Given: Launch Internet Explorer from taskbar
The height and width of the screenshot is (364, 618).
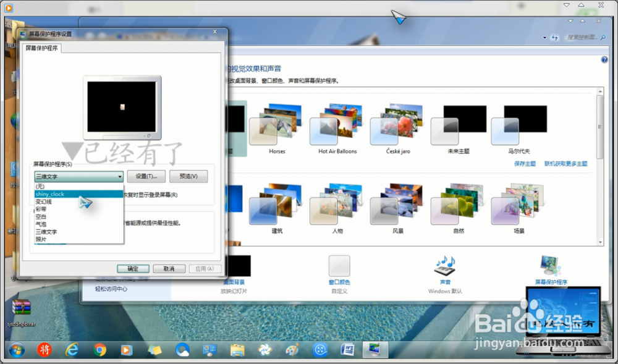Looking at the screenshot, I should point(72,349).
